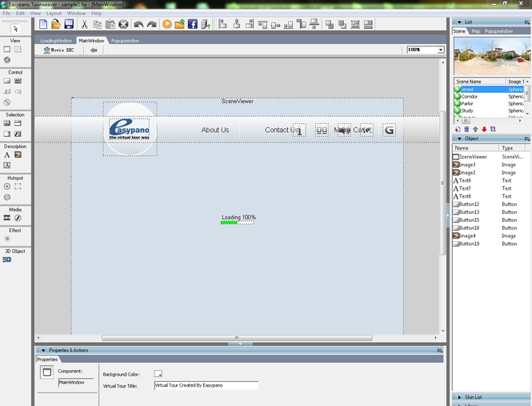Click the Movie REC button

59,50
